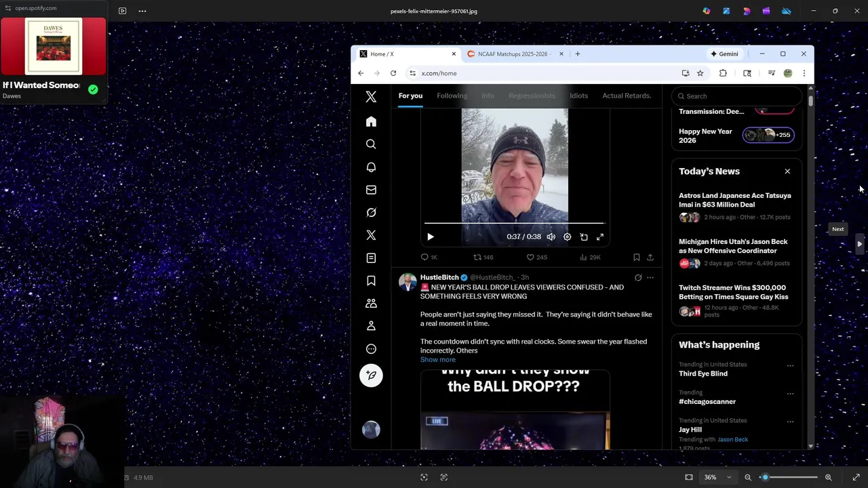Open Profile via the person sidebar icon
This screenshot has width=868, height=488.
point(371,326)
